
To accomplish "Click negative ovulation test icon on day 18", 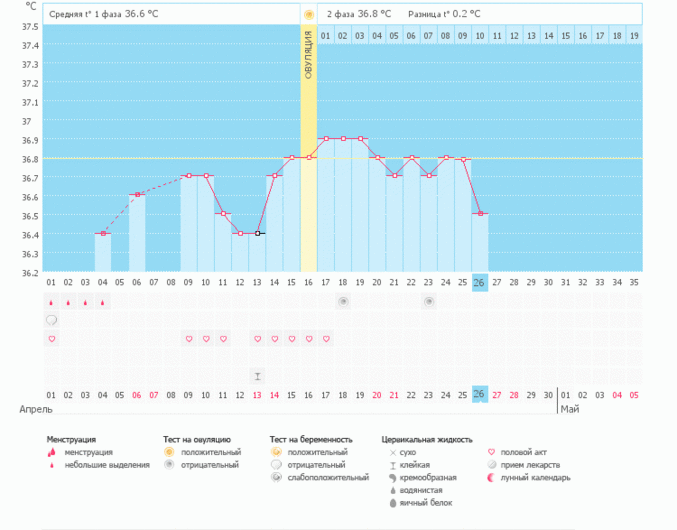I will tap(343, 301).
